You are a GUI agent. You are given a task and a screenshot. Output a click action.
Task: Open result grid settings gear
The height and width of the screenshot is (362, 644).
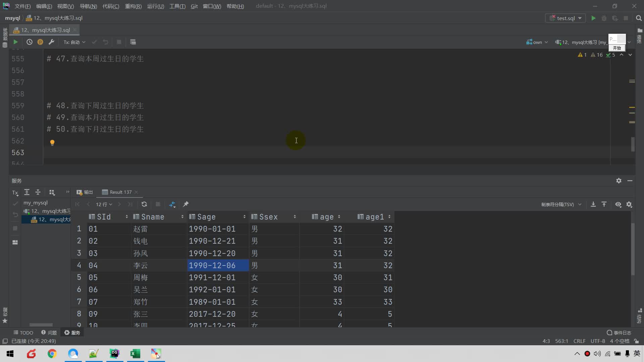629,204
